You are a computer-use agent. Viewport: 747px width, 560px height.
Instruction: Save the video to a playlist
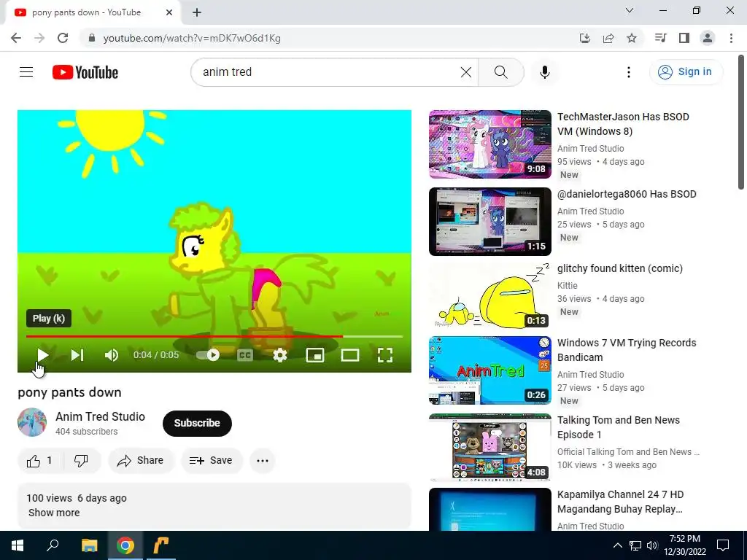pos(211,461)
